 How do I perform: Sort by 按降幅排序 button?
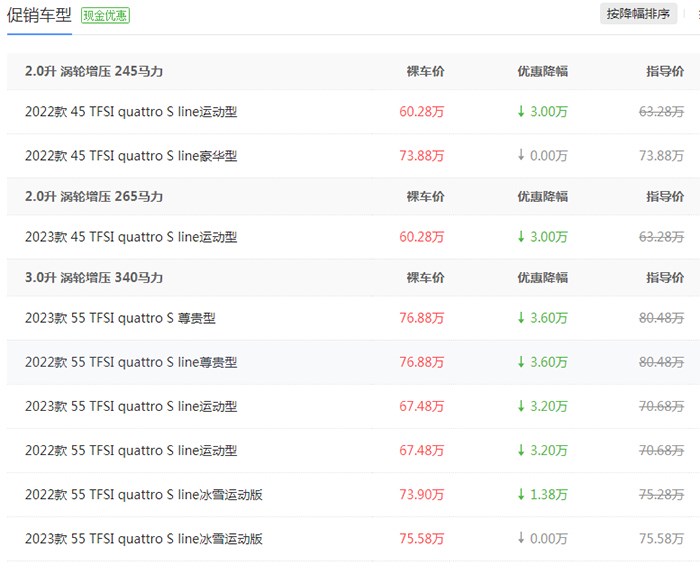[638, 14]
